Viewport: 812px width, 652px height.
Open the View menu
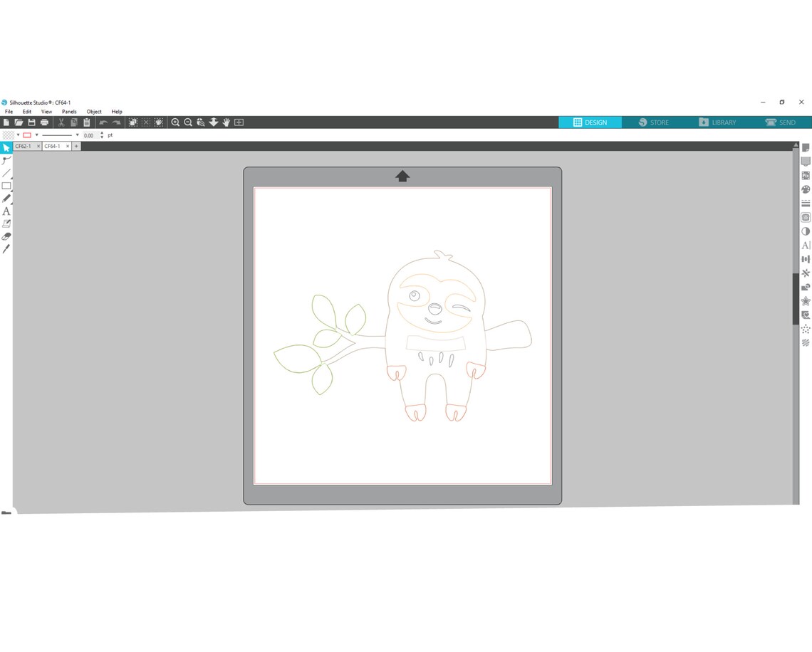(46, 112)
